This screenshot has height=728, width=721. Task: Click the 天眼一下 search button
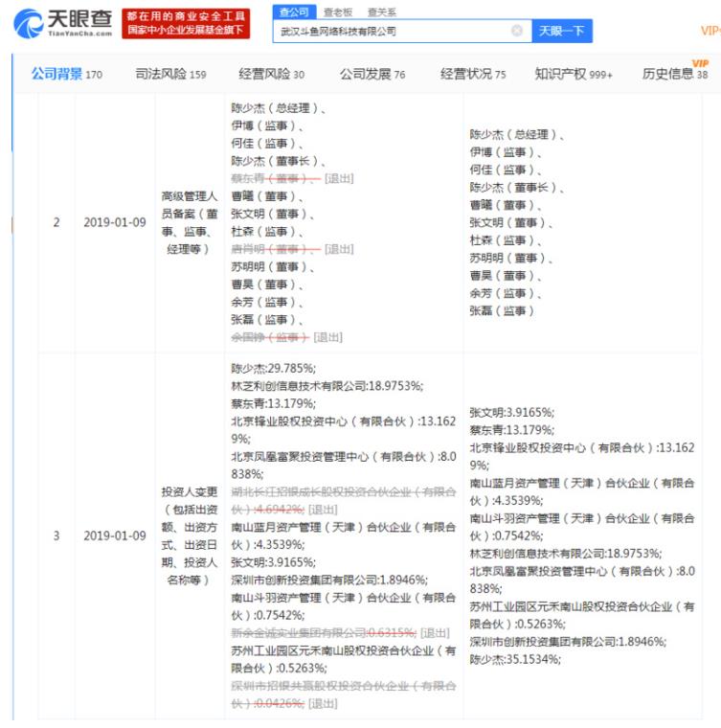pyautogui.click(x=562, y=31)
